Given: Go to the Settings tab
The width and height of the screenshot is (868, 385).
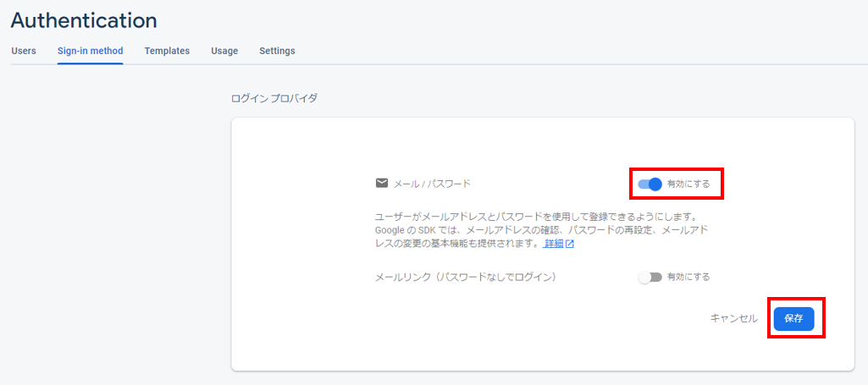Looking at the screenshot, I should [277, 51].
